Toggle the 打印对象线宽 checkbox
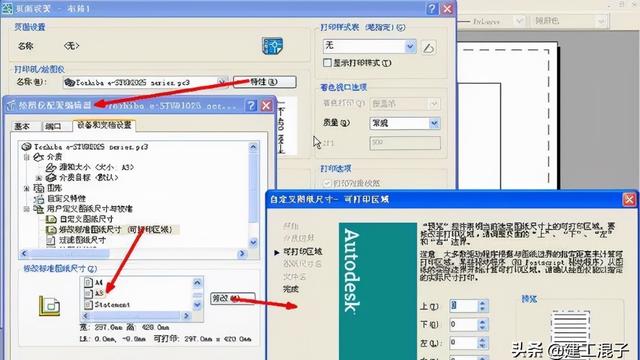Image resolution: width=640 pixels, height=360 pixels. (327, 183)
